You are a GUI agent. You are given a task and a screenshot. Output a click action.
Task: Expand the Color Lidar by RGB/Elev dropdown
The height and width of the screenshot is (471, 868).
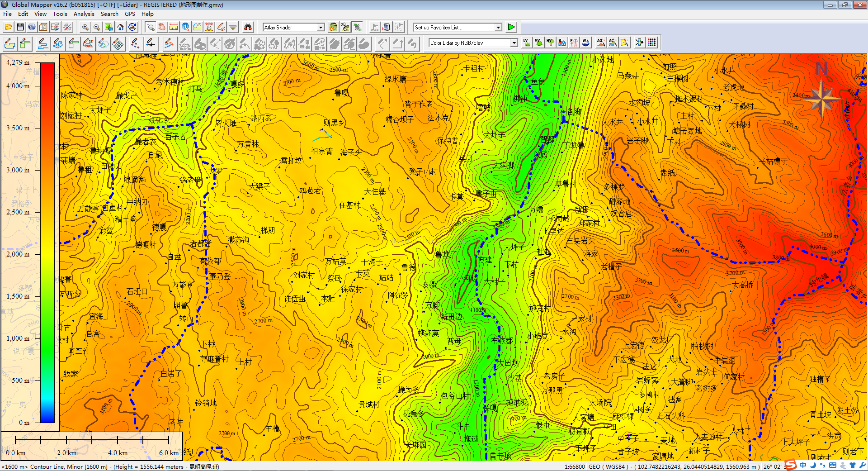click(514, 43)
